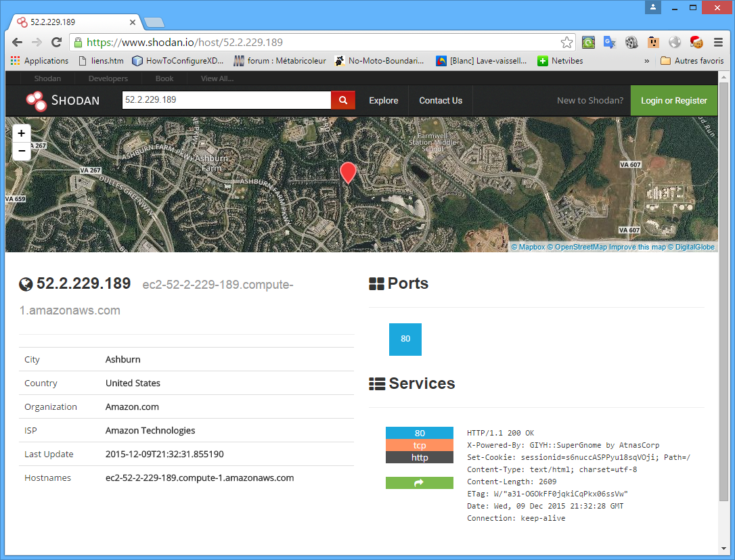
Task: Click the red search magnifier button
Action: 343,100
